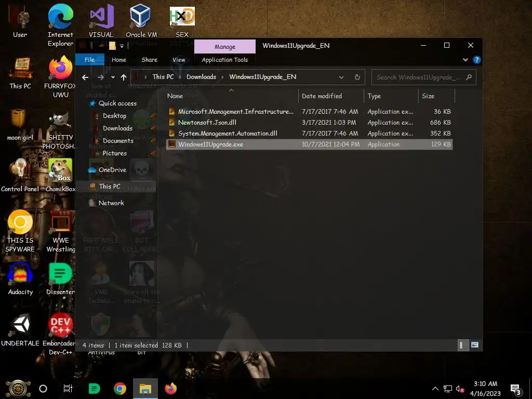Open Chrome from the taskbar
Viewport: 532px width, 399px height.
pyautogui.click(x=120, y=389)
